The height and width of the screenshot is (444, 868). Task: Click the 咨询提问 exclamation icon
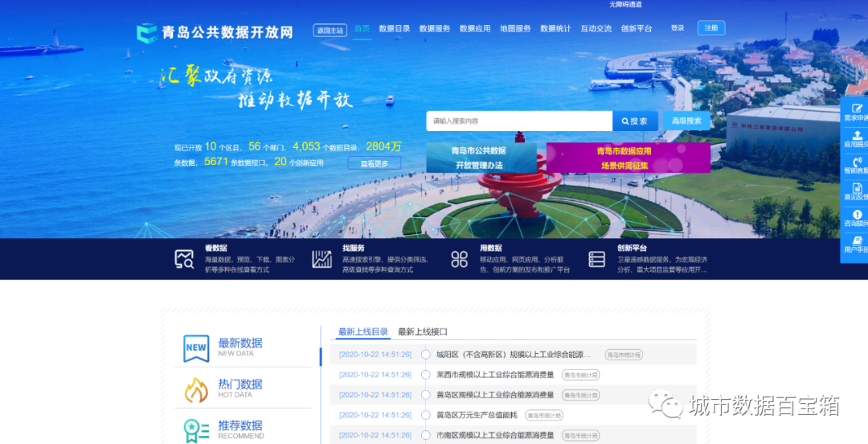click(857, 214)
